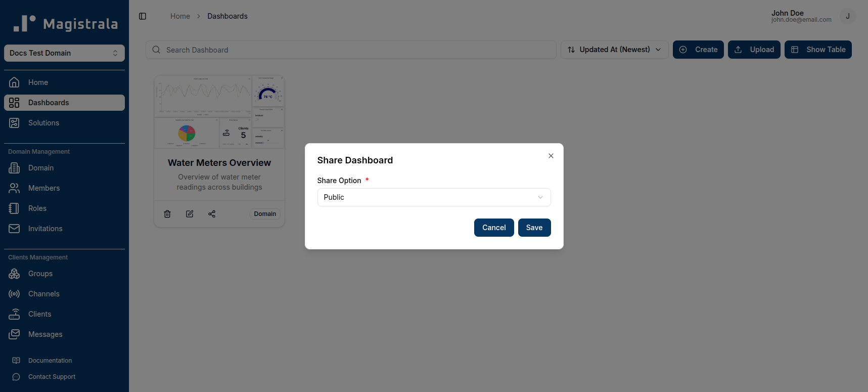
Task: Click the Home breadcrumb link
Action: [180, 16]
